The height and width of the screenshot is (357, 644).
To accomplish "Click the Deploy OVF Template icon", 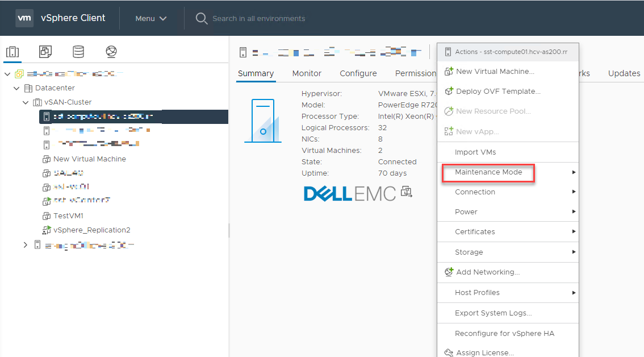I will [x=448, y=91].
